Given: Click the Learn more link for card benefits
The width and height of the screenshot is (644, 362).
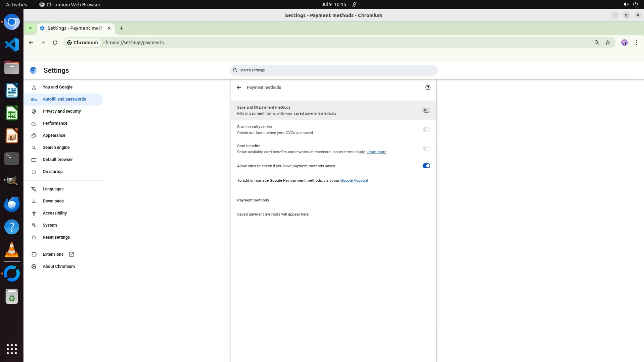Looking at the screenshot, I should (376, 152).
